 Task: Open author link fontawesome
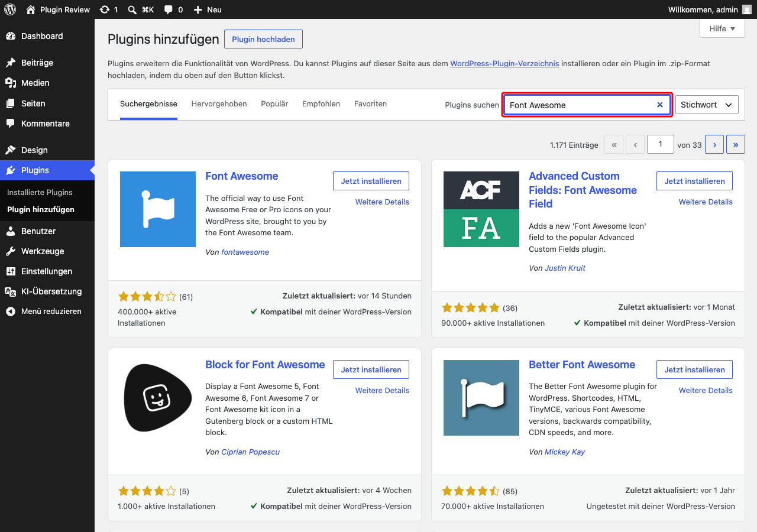[x=245, y=252]
